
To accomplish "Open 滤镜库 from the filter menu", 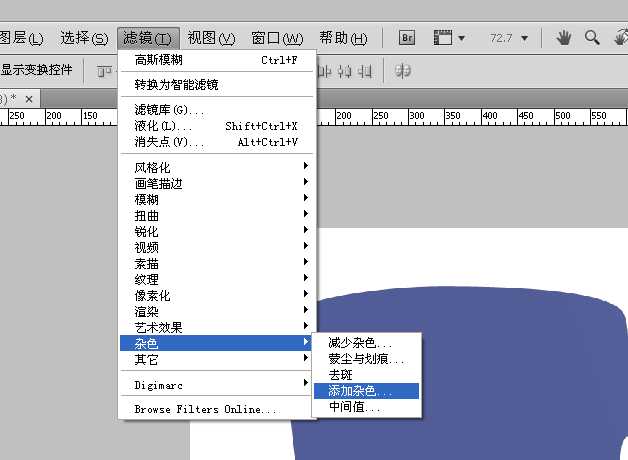I will [x=216, y=109].
